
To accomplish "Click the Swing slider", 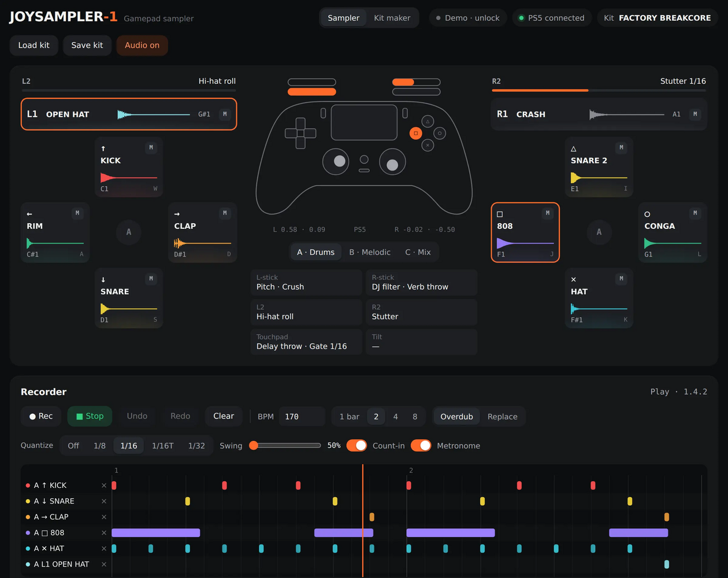I will pos(285,446).
